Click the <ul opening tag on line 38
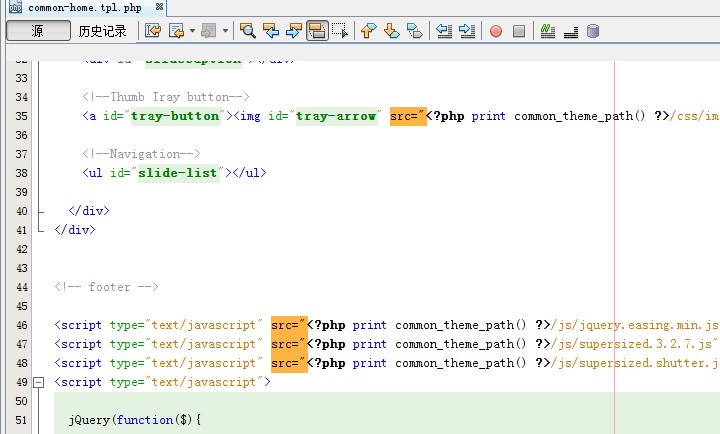The width and height of the screenshot is (720, 434). (x=93, y=173)
